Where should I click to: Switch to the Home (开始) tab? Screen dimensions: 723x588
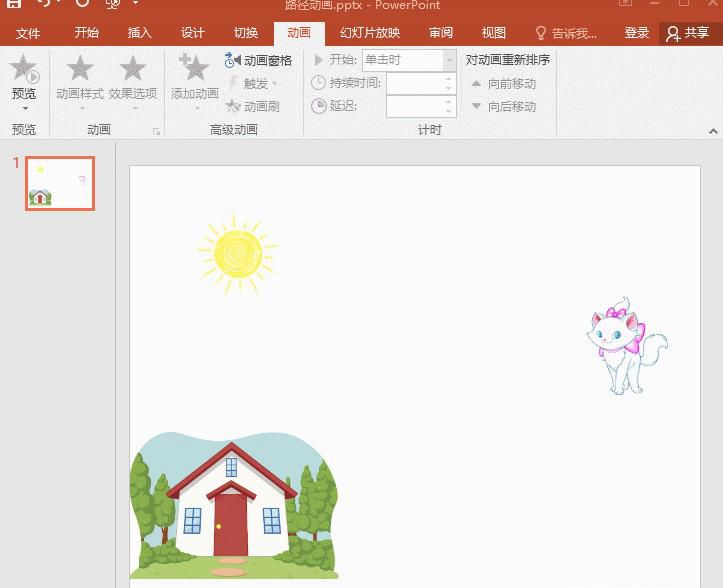(x=86, y=33)
